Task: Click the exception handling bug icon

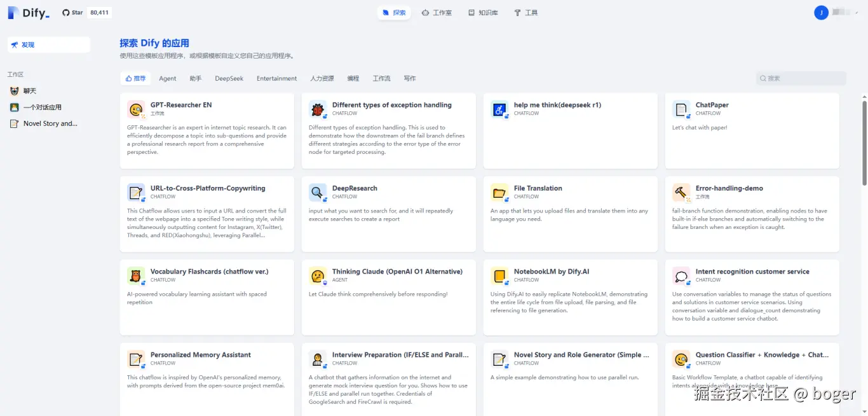Action: [318, 109]
